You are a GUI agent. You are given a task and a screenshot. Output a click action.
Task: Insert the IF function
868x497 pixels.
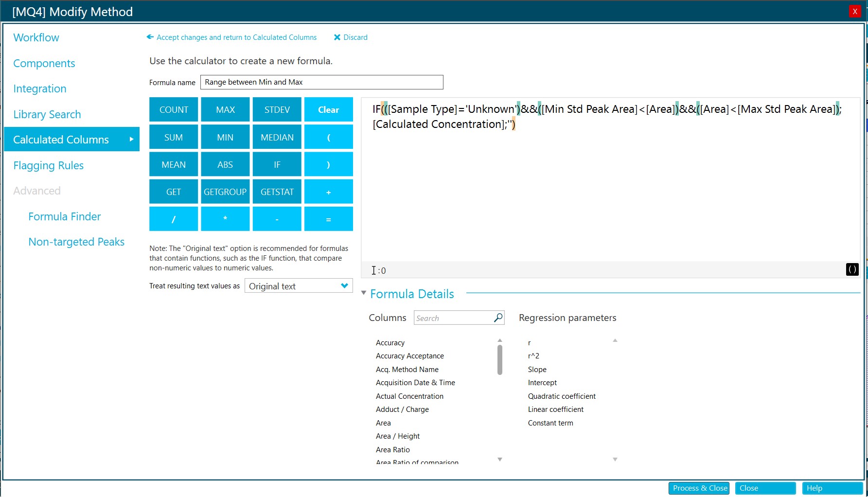click(277, 164)
